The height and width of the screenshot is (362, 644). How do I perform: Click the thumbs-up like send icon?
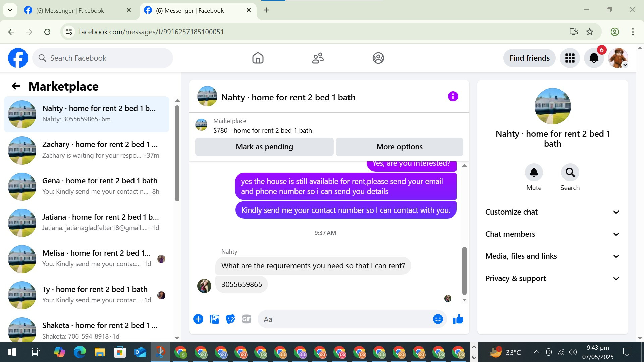458,319
